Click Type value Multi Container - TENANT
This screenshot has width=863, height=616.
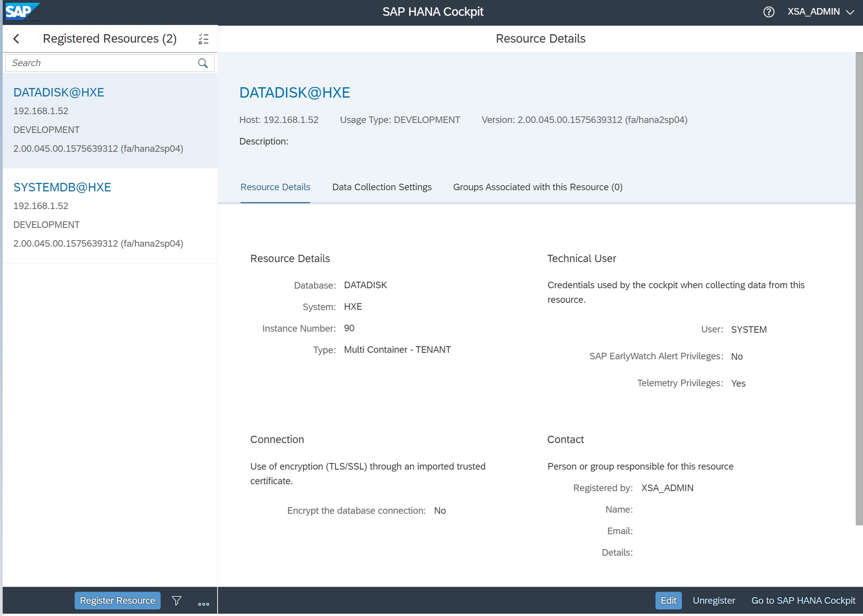(x=397, y=350)
